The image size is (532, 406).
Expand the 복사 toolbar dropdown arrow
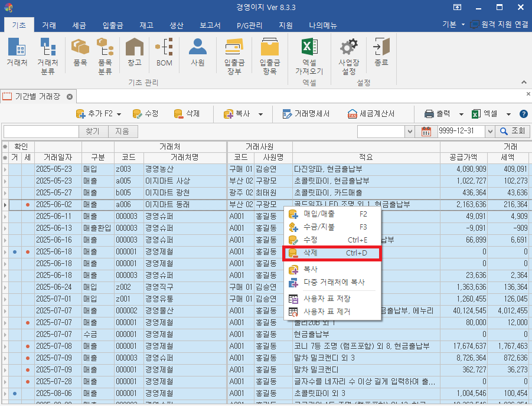coord(260,114)
